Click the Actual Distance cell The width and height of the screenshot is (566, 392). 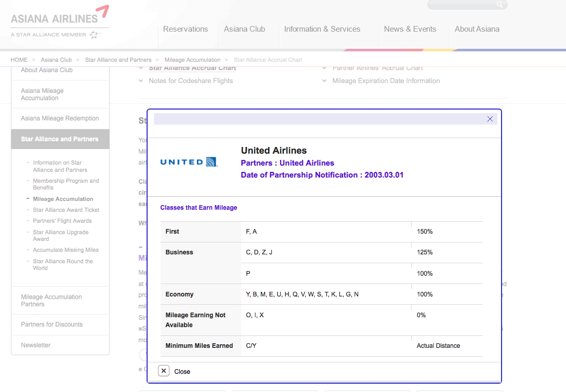438,346
